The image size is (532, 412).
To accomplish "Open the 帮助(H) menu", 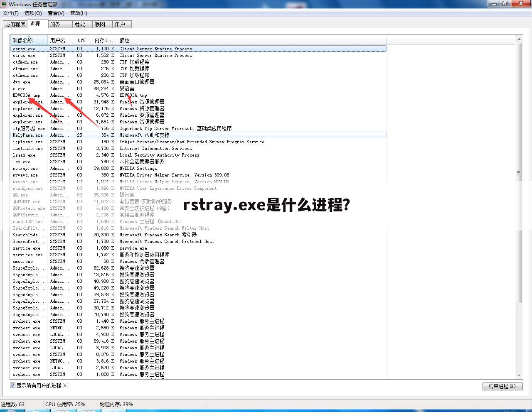I will [x=78, y=13].
